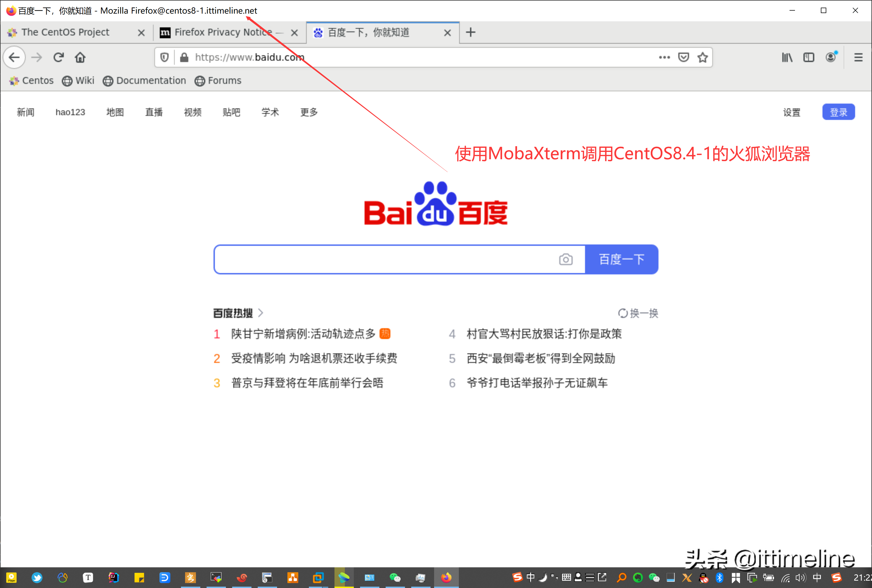Open the Firefox home page
The image size is (872, 588).
[x=80, y=57]
